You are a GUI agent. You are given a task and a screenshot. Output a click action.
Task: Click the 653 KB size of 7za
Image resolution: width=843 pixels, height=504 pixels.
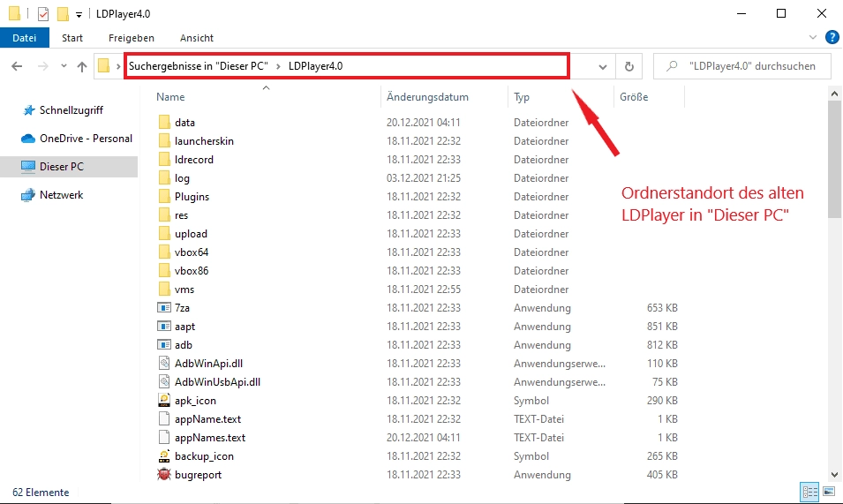(662, 308)
